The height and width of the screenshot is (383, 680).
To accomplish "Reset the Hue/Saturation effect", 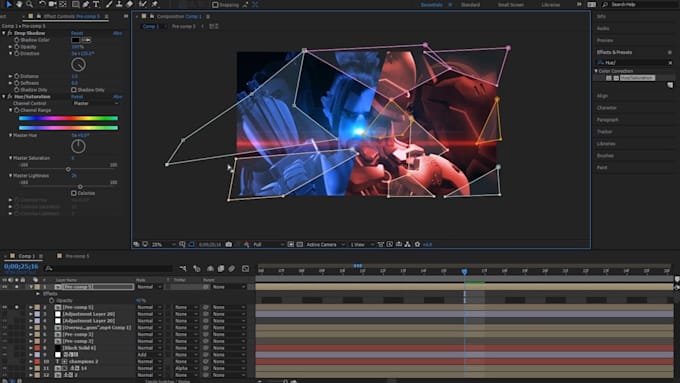I will 77,97.
